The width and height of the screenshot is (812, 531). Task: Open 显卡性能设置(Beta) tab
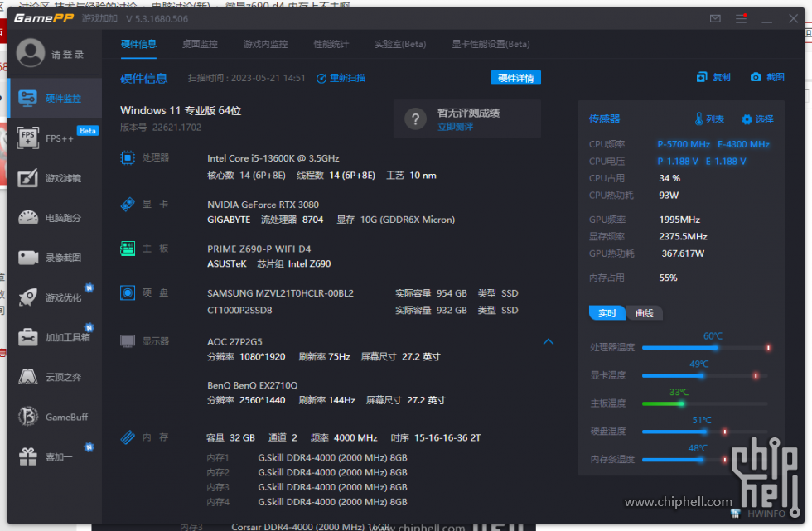[491, 45]
